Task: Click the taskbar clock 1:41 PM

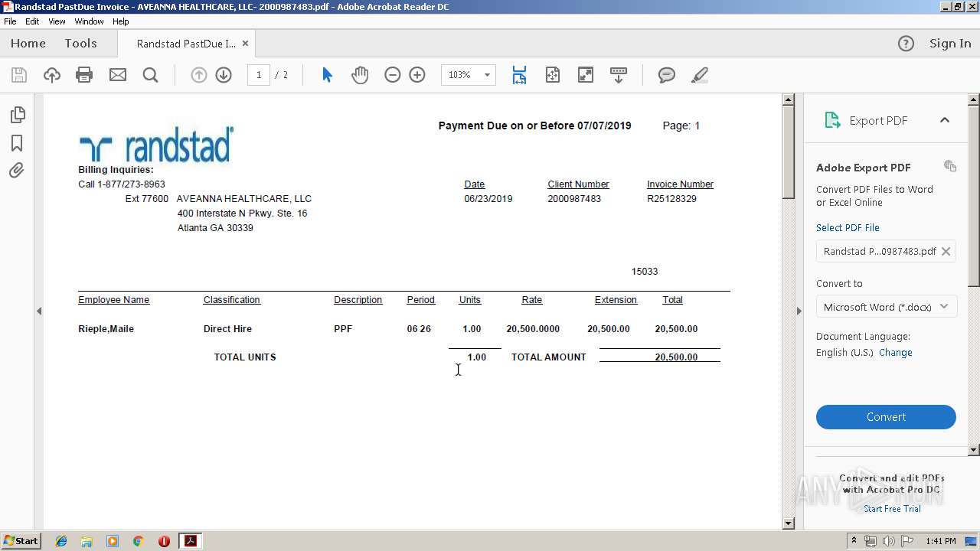Action: [x=940, y=541]
